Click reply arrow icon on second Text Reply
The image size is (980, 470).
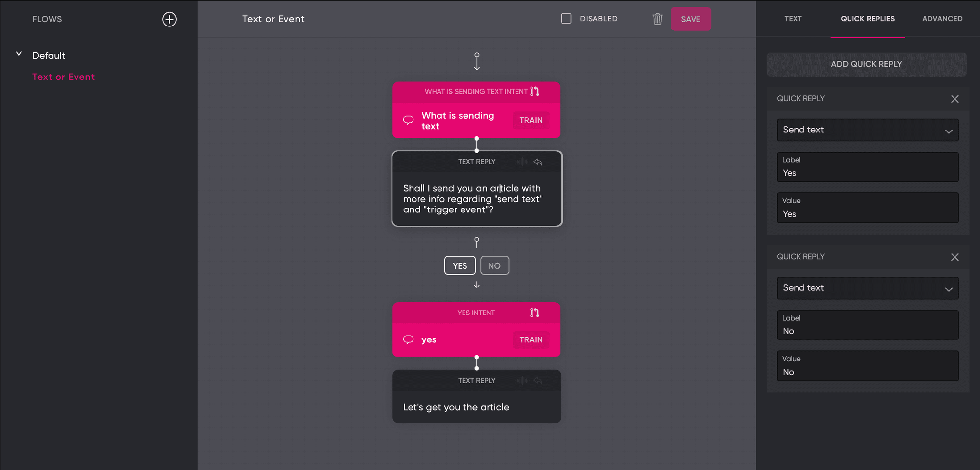point(538,381)
